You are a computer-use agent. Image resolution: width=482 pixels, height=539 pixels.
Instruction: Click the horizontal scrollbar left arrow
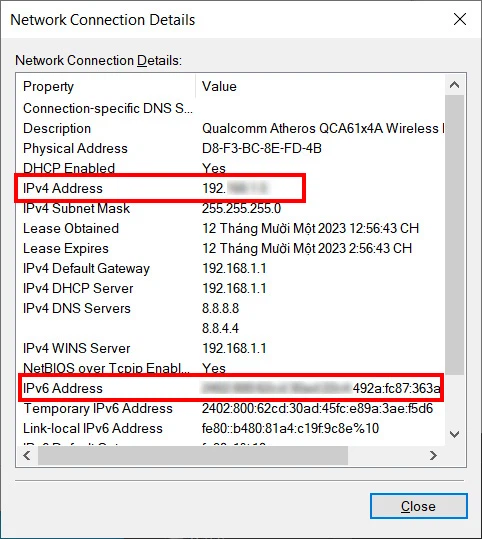[x=27, y=455]
